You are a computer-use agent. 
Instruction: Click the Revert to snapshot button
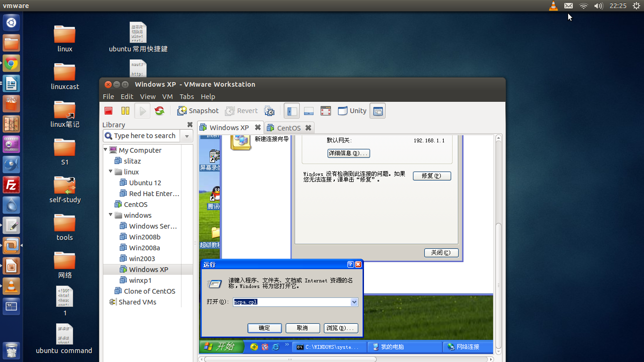pos(241,111)
